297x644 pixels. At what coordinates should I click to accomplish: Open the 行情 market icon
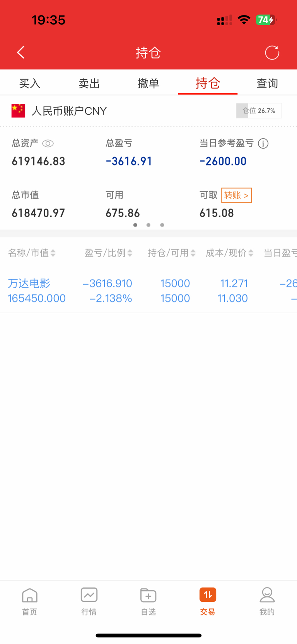coord(89,601)
